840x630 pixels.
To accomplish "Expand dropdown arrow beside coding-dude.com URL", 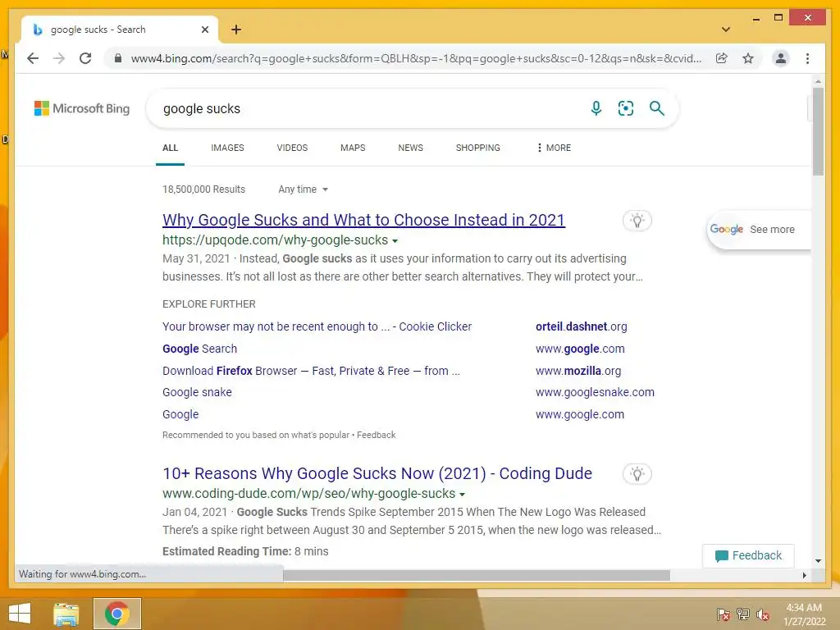I will point(463,495).
